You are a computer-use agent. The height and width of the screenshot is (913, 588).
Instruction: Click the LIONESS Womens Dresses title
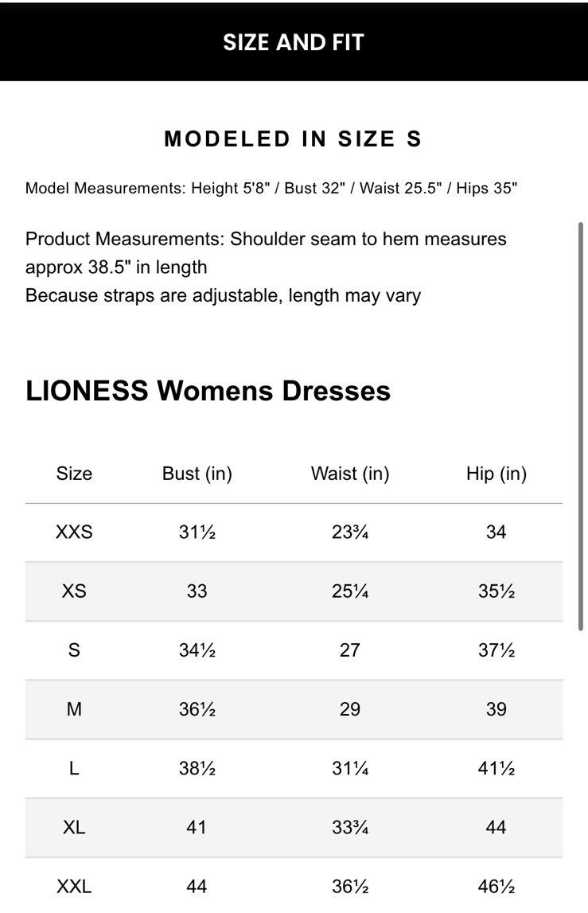[208, 391]
